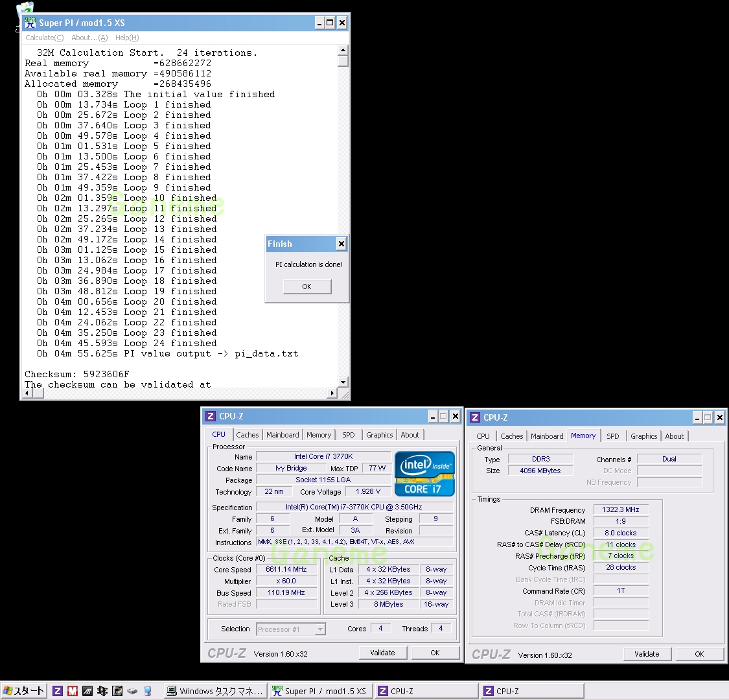Viewport: 729px width, 700px height.
Task: Click the left arrow of Super PI's horizontal scrollbar
Action: click(27, 393)
